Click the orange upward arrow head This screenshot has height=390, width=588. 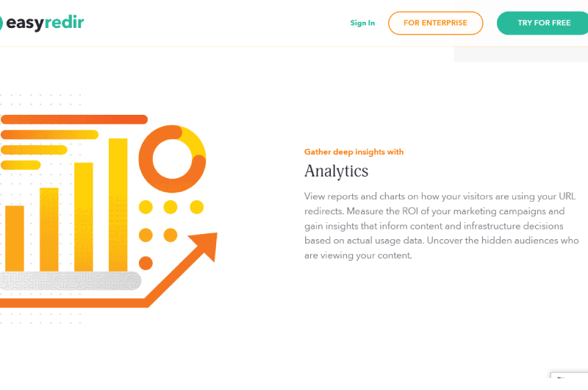click(x=205, y=245)
